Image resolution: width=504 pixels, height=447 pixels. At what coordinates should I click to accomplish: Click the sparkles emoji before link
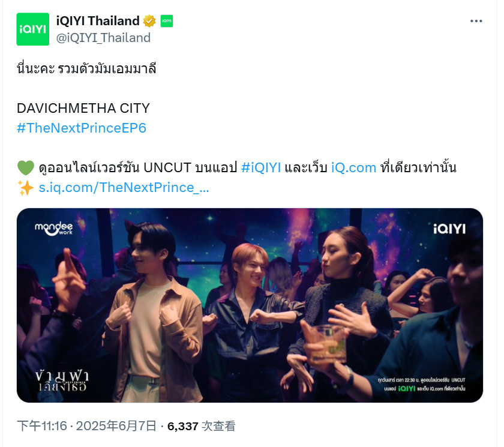pyautogui.click(x=26, y=188)
